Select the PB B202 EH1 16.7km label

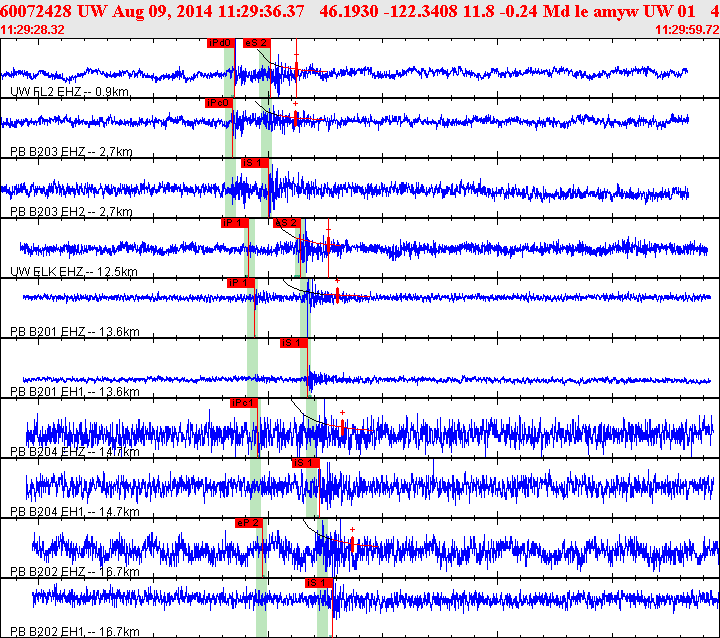[x=74, y=632]
